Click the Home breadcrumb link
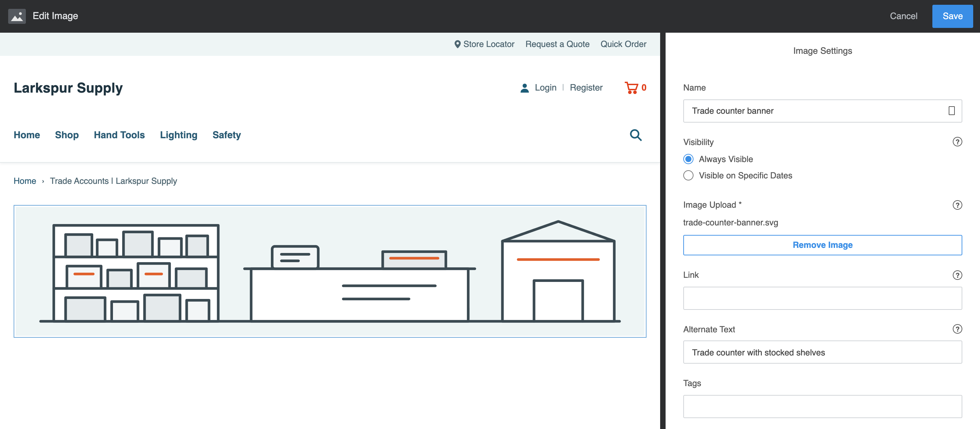This screenshot has height=429, width=980. tap(25, 181)
